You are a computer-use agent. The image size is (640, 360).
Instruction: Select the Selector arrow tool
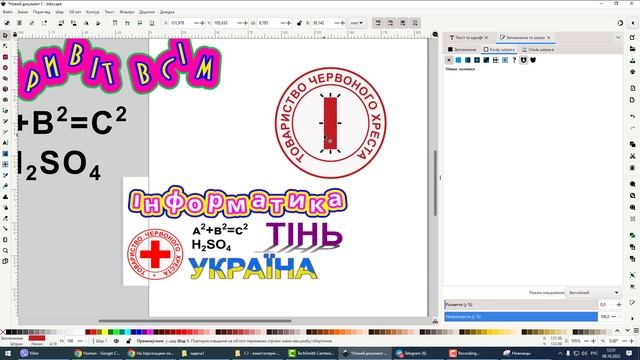click(x=5, y=36)
